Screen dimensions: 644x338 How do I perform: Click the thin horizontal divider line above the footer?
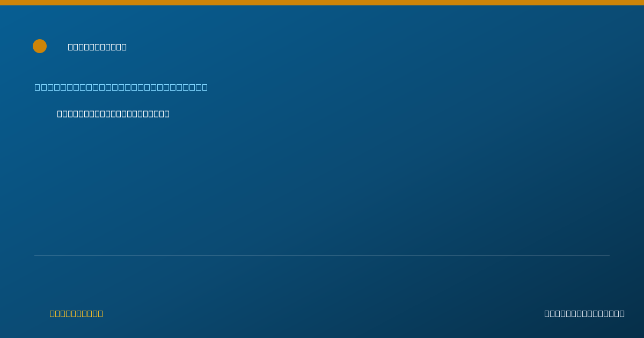click(322, 255)
